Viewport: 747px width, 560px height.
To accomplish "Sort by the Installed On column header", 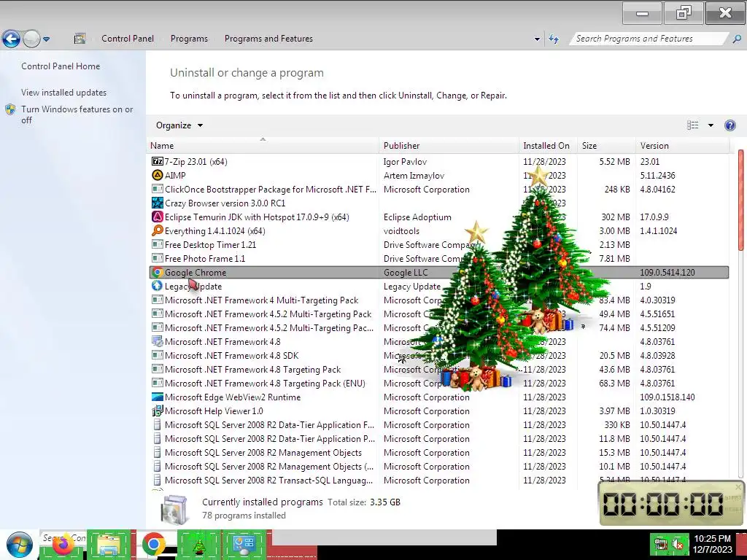I will [549, 145].
